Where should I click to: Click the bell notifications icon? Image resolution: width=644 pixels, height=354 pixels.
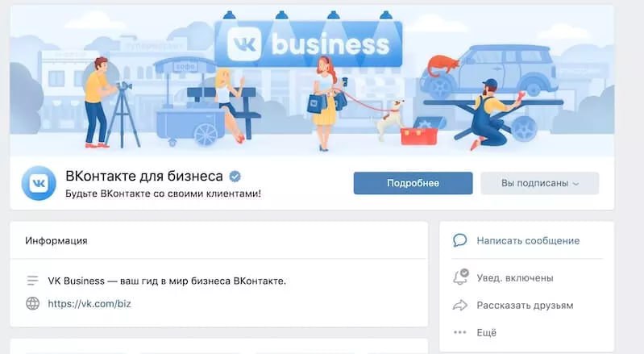point(460,277)
